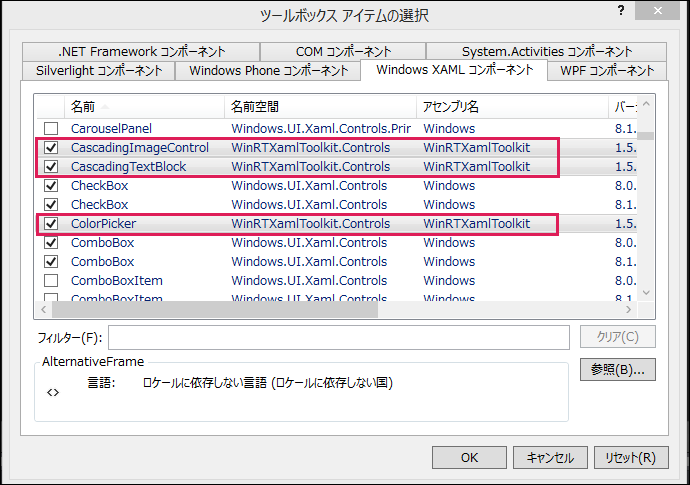Select the ColorPicker item name

pyautogui.click(x=103, y=224)
